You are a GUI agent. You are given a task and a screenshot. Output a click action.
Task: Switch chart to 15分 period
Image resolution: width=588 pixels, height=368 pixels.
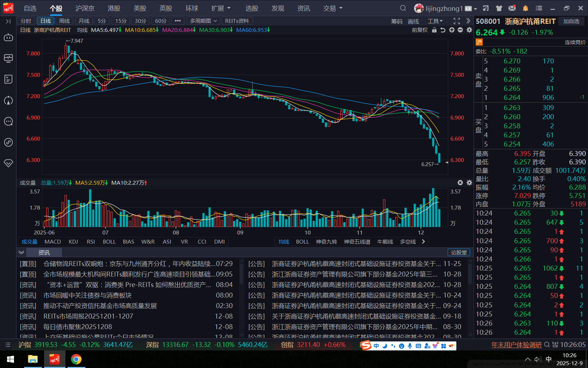coord(121,21)
